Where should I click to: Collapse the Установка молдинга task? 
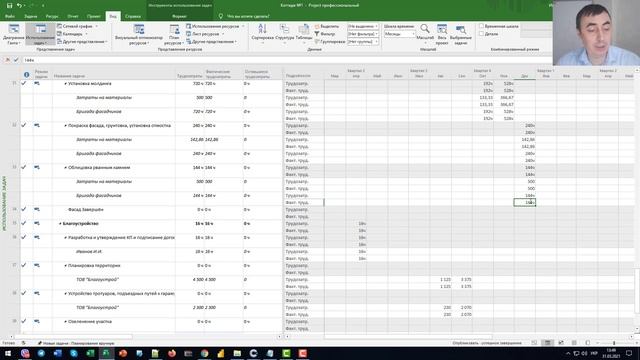pyautogui.click(x=65, y=84)
